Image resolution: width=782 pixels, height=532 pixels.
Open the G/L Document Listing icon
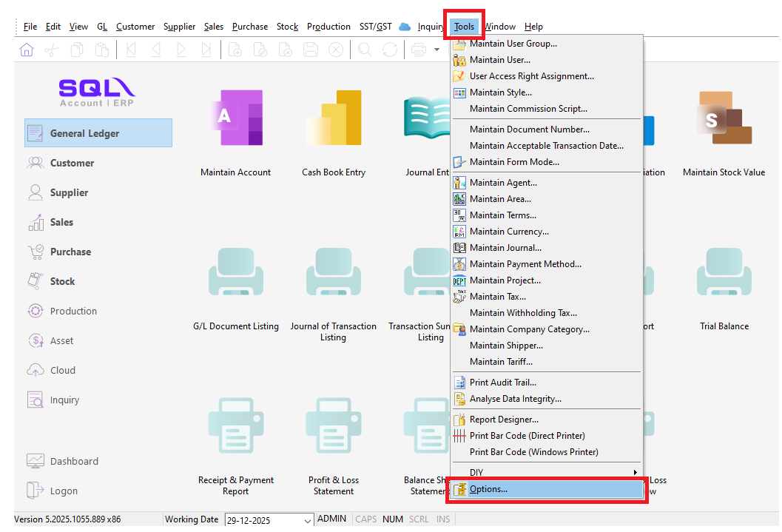point(235,274)
